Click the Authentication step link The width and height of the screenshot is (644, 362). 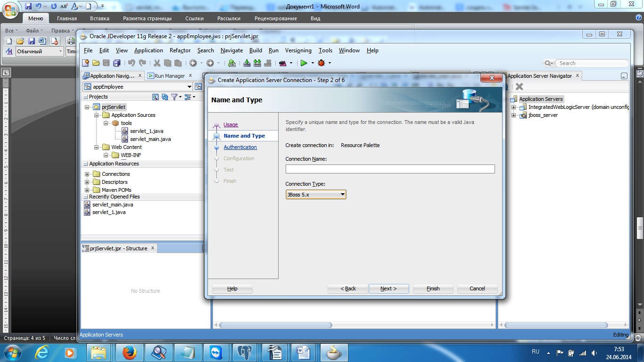pyautogui.click(x=240, y=147)
